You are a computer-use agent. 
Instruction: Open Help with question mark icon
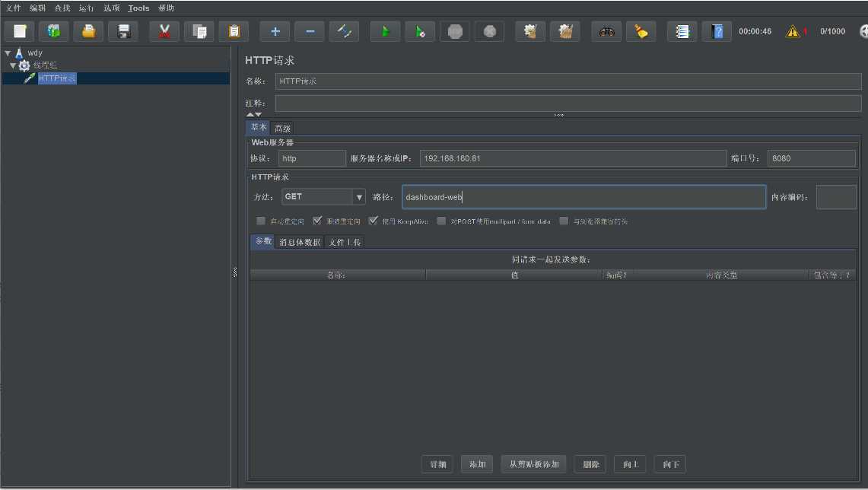[717, 31]
